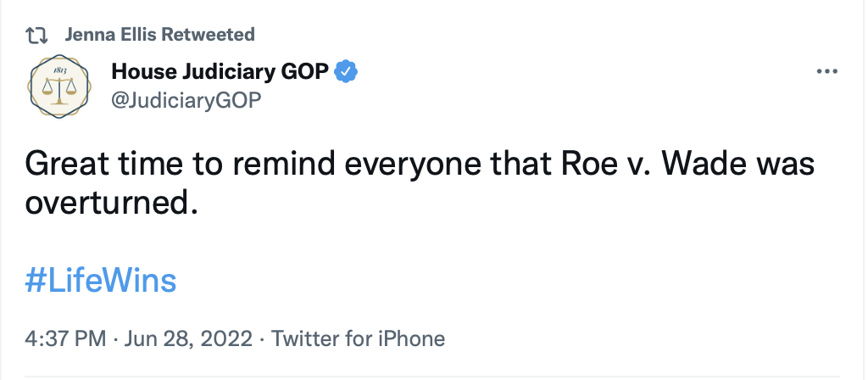Viewport: 868px width, 380px height.
Task: Click the scales of justice in the avatar
Action: (x=59, y=91)
